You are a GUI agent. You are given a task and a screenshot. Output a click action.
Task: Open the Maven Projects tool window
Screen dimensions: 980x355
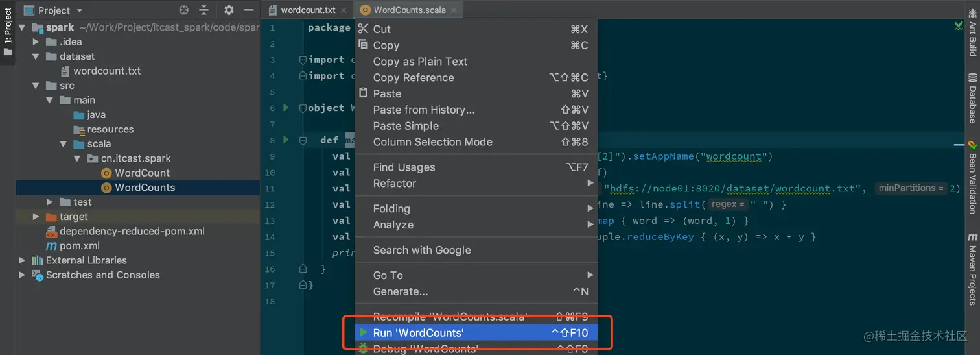pos(972,269)
